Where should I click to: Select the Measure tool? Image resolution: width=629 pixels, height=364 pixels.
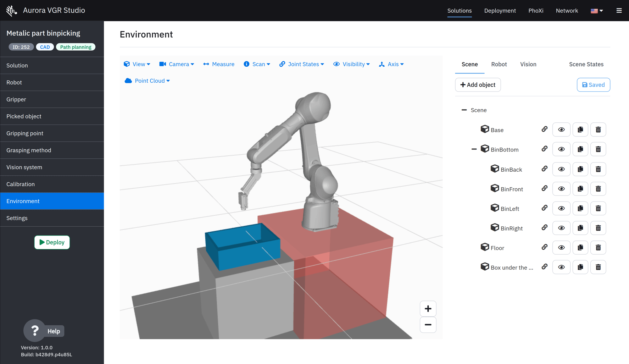219,64
